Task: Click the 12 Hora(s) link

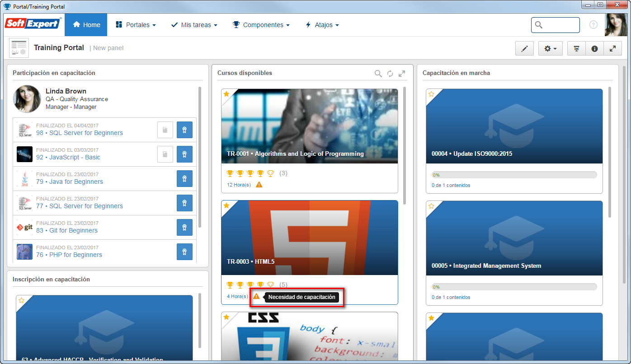Action: [x=239, y=185]
